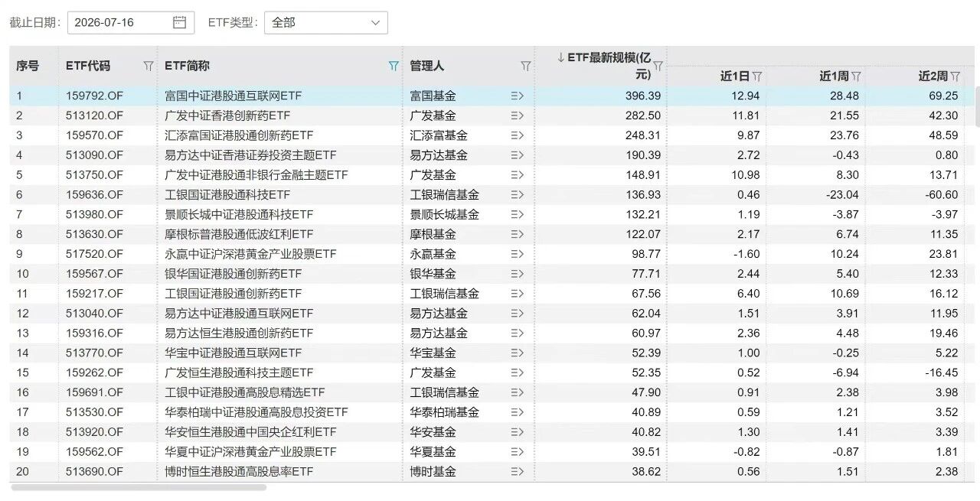Screen dimensions: 980x501
Task: Click scale value 98.77
Action: pos(645,254)
